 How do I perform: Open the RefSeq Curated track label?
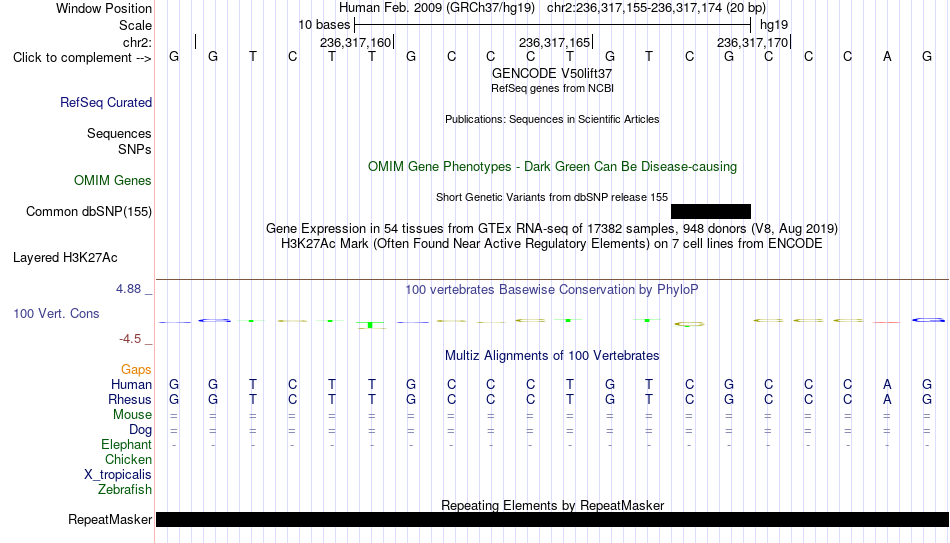106,102
